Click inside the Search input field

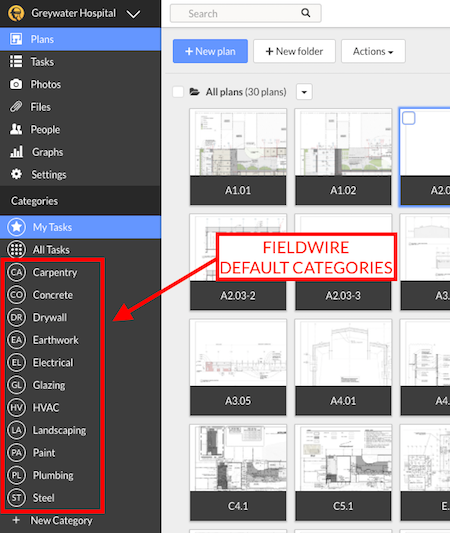pos(245,13)
